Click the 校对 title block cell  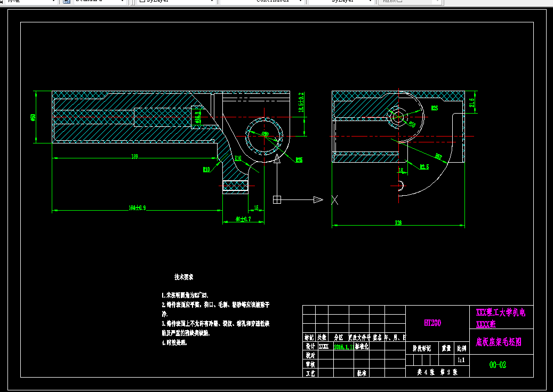pyautogui.click(x=310, y=355)
